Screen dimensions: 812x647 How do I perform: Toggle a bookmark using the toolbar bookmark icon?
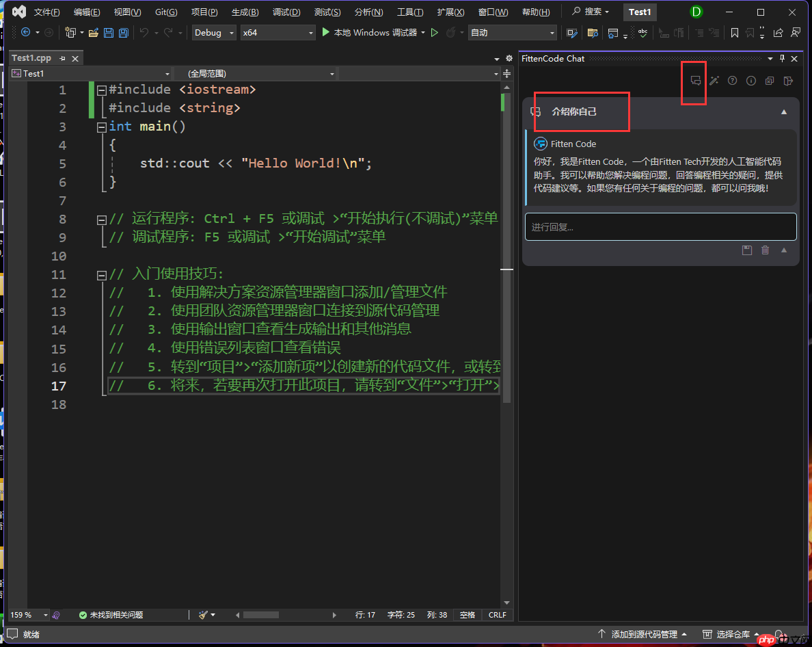pos(734,33)
